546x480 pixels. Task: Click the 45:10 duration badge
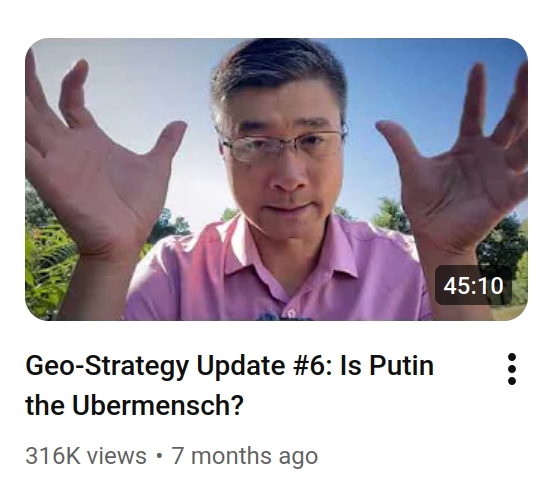[x=473, y=285]
